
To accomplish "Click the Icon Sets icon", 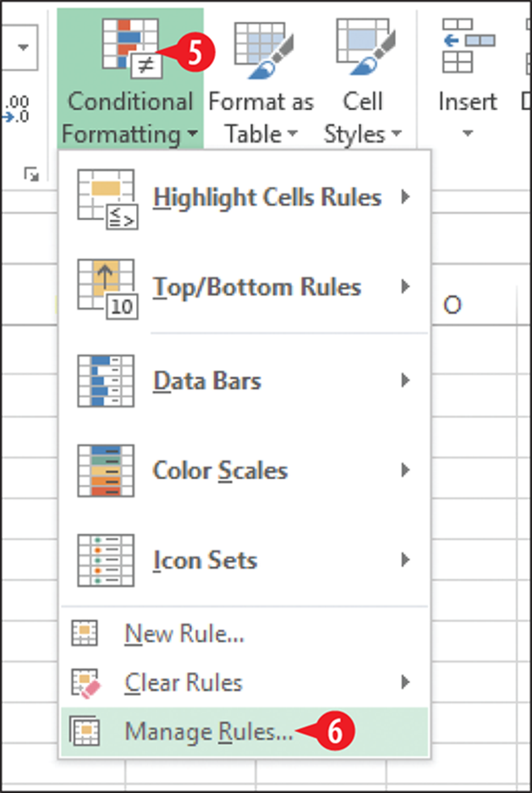I will tap(106, 560).
